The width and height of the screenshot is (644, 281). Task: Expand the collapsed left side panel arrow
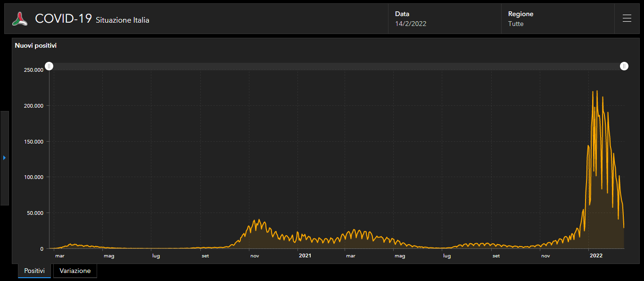(x=4, y=158)
